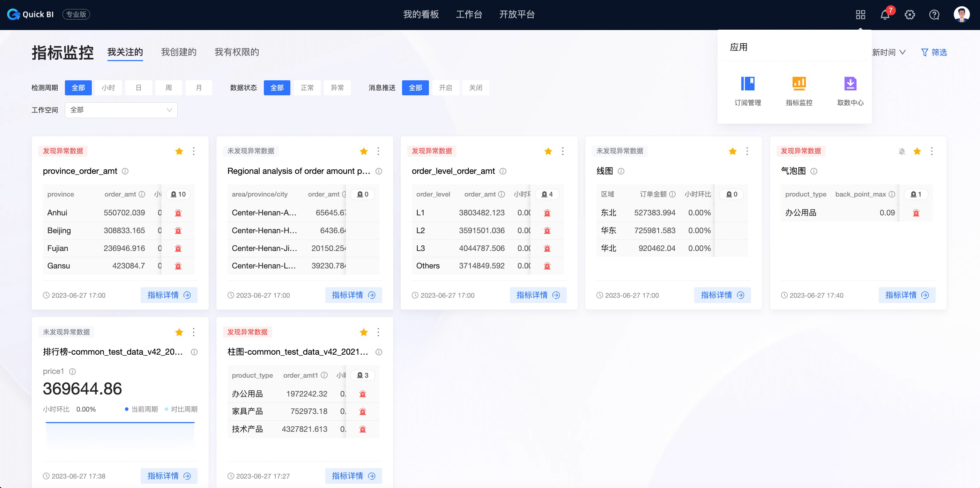Open more options for 柱图 card
980x488 pixels.
coord(378,332)
